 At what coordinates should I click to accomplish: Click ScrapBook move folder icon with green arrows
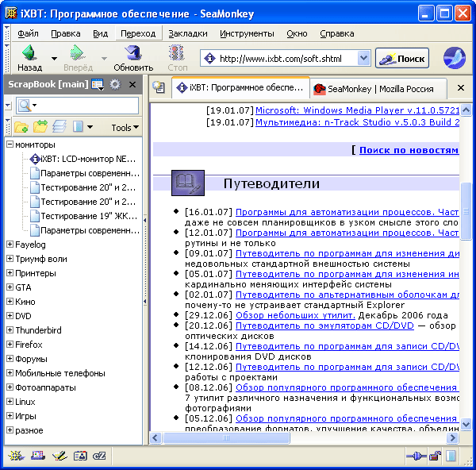[x=40, y=127]
